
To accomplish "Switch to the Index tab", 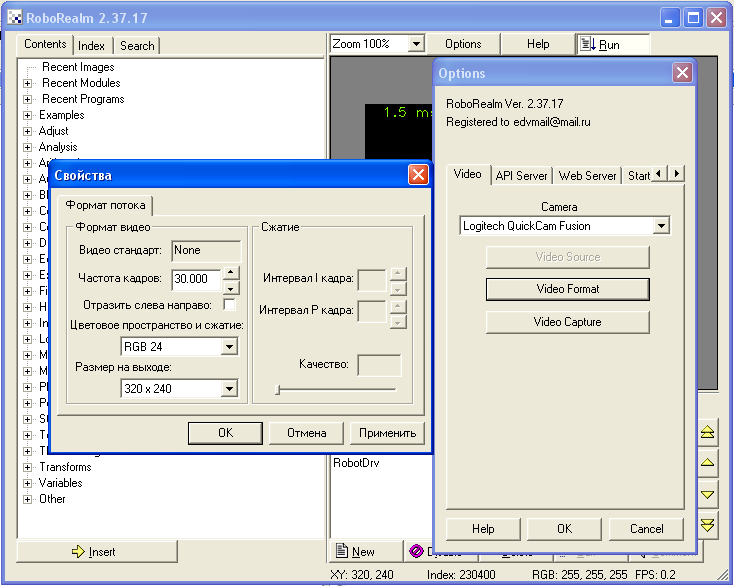I will click(92, 45).
